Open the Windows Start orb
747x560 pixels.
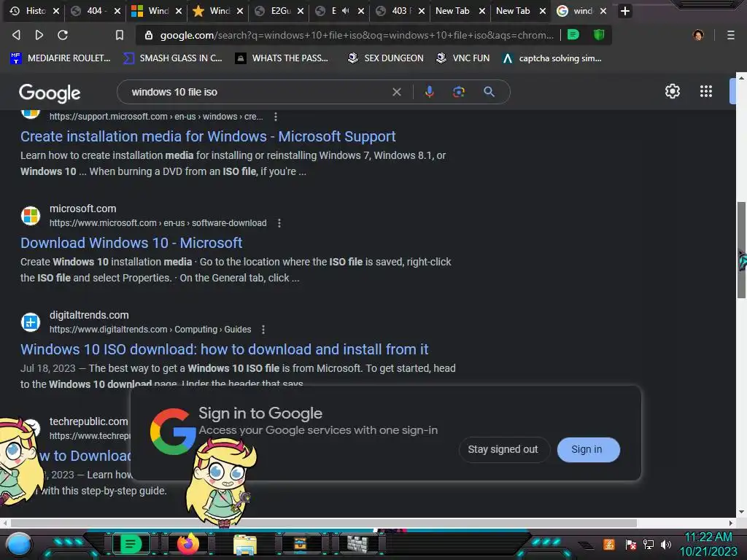[x=19, y=544]
